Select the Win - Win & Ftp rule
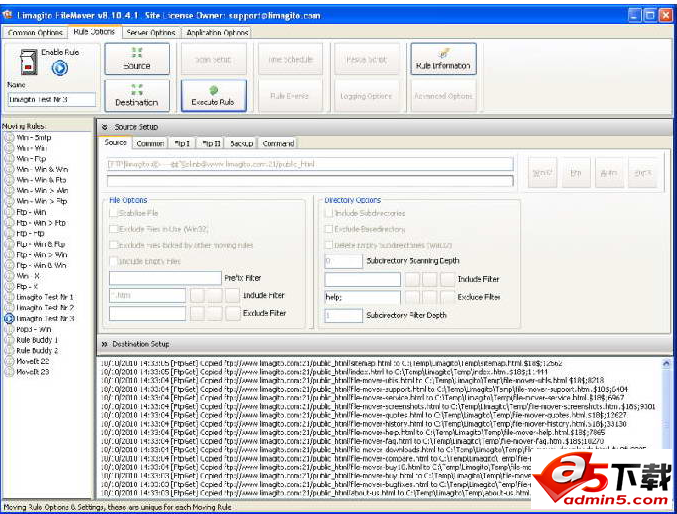 click(41, 180)
